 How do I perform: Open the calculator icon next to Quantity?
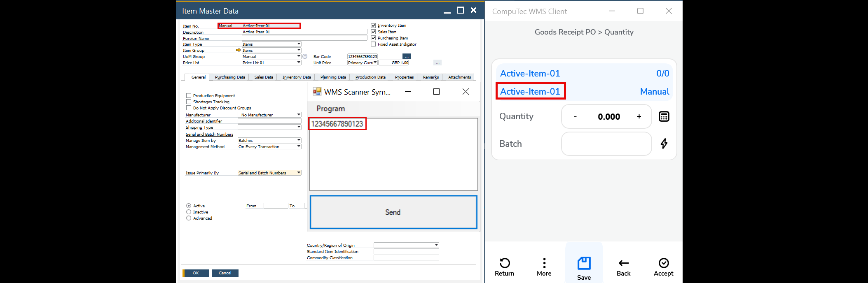tap(664, 116)
